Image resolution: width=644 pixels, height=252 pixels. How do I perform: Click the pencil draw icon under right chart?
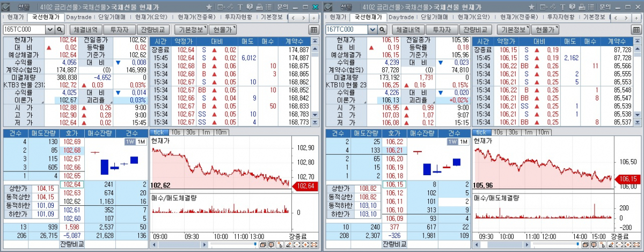coord(612,245)
